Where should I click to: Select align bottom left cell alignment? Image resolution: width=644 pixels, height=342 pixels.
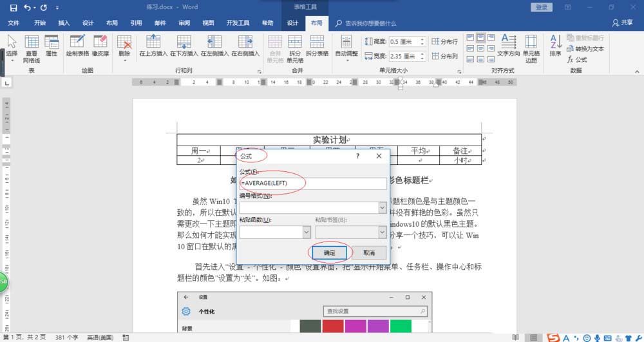470,59
